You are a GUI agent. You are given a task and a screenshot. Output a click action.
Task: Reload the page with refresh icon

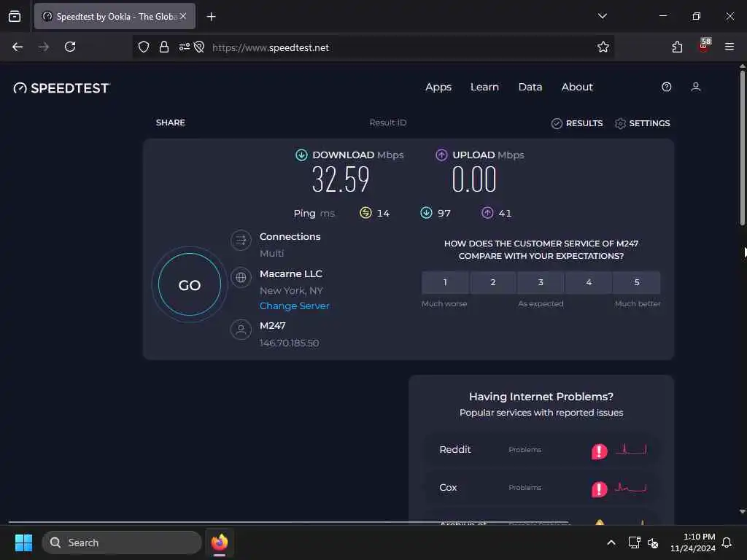pos(70,47)
